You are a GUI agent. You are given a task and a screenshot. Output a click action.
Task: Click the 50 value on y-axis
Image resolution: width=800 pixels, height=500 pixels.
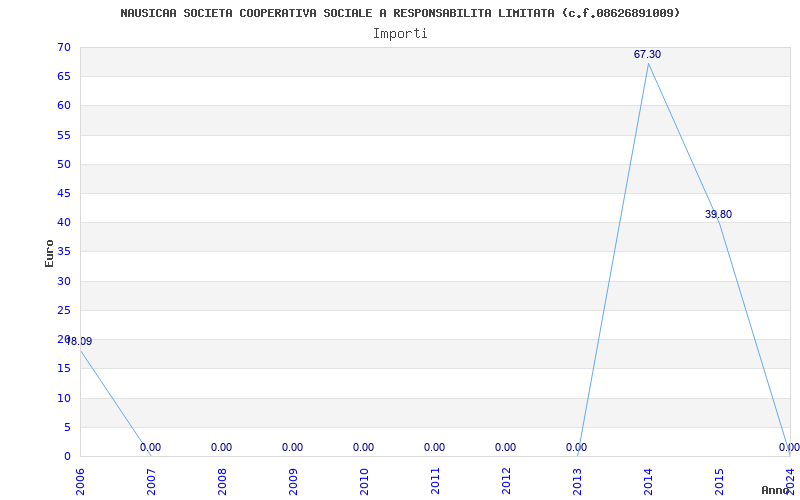[64, 164]
